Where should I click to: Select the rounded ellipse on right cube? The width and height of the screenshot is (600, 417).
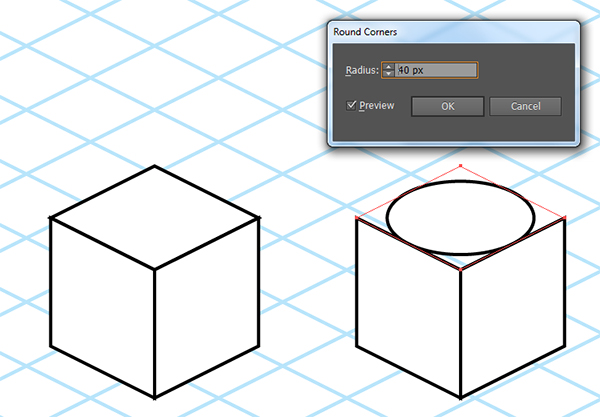coord(460,218)
